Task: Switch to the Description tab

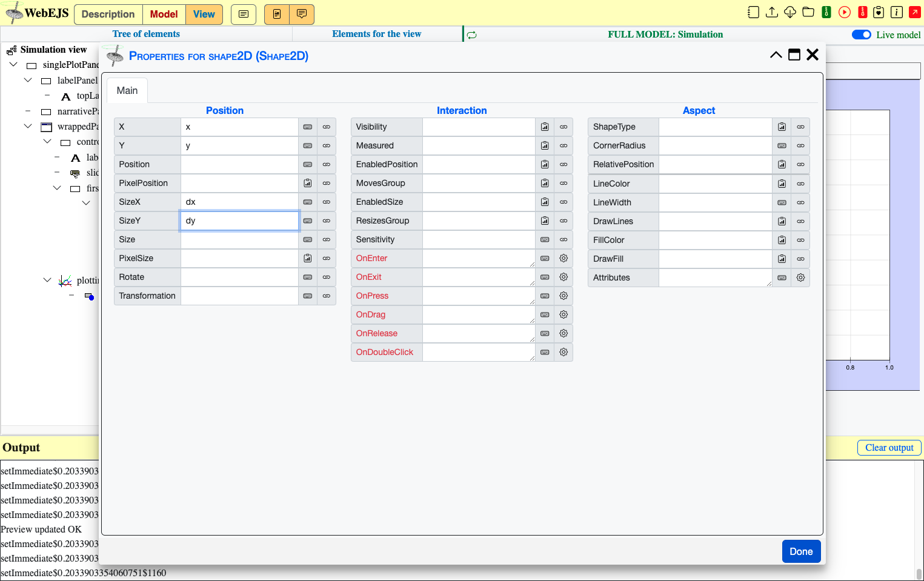Action: coord(108,15)
